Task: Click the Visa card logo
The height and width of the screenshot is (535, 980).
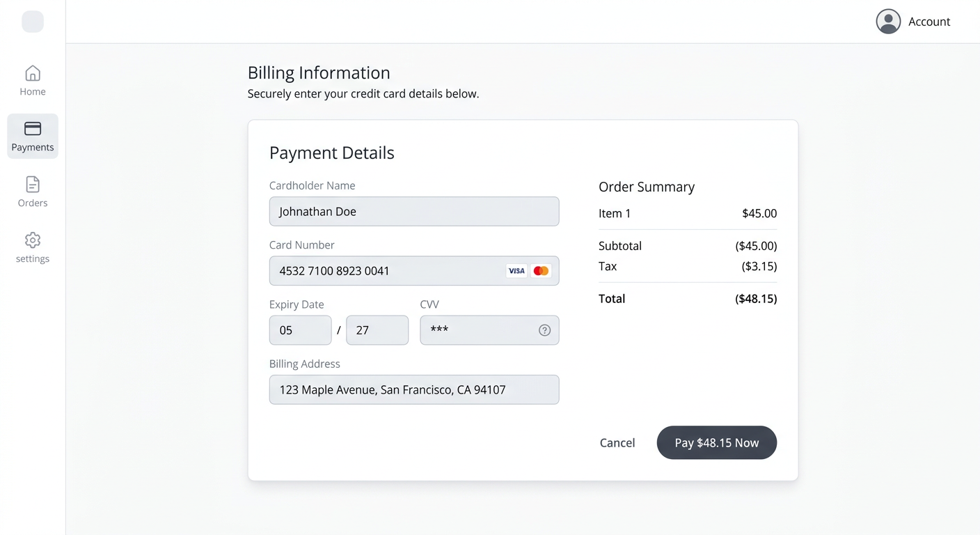Action: click(516, 271)
